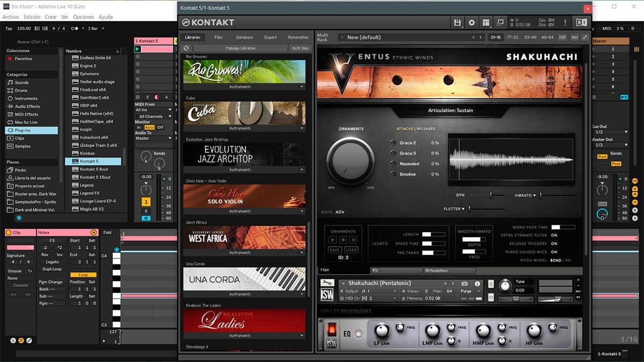Open the All Channels dropdown in Ableton
Viewport: 644px width, 362px height.
coord(153,116)
